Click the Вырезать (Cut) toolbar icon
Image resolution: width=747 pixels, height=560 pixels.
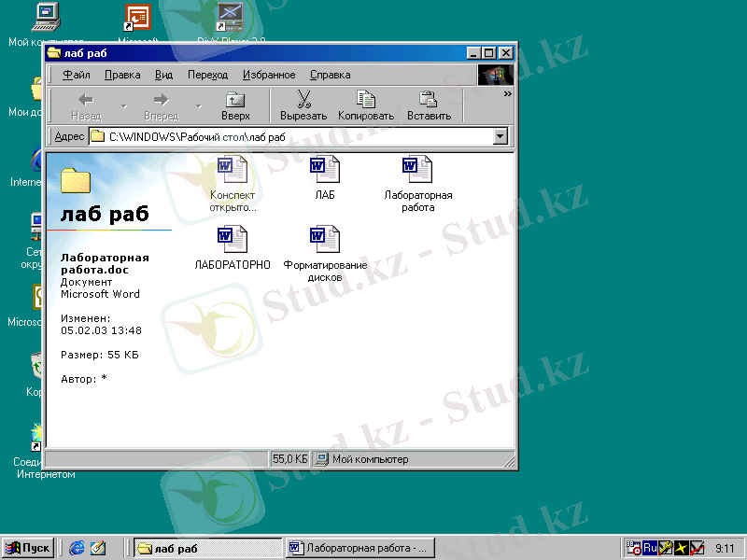(x=303, y=101)
